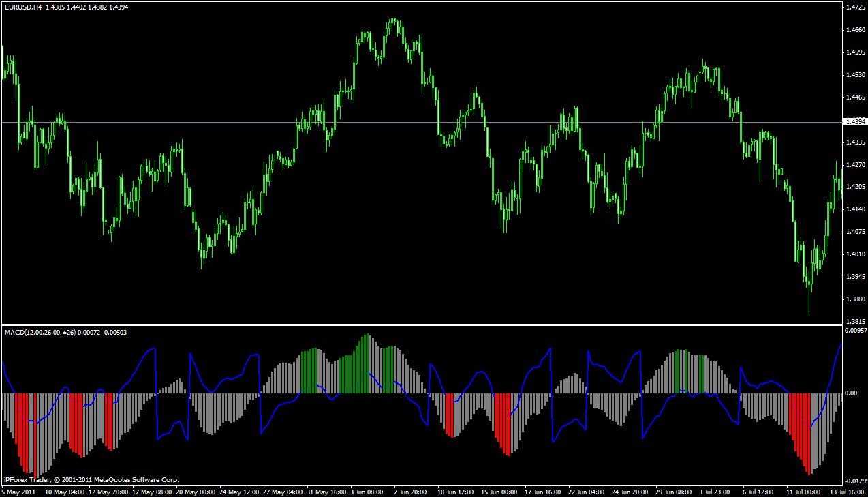Select the horizontal current price line
Screen dimensions: 868x497
tap(409, 122)
